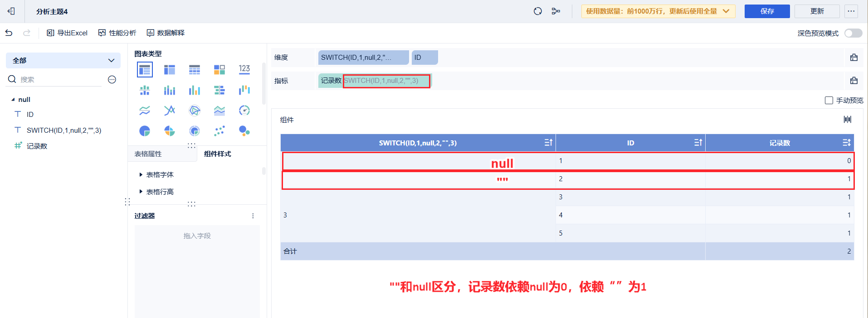The width and height of the screenshot is (868, 318).
Task: Select the multi-layer donut chart type
Action: [195, 131]
